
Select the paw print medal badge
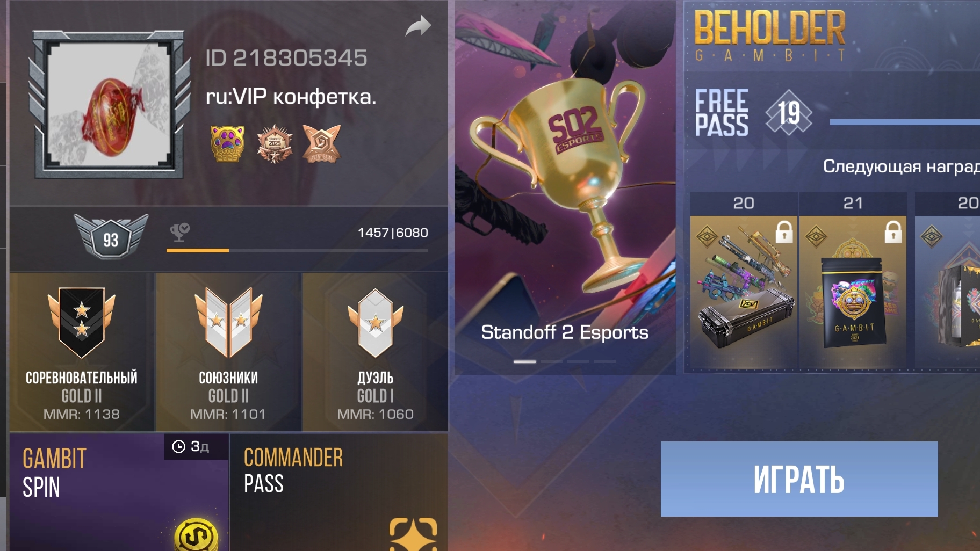click(227, 143)
